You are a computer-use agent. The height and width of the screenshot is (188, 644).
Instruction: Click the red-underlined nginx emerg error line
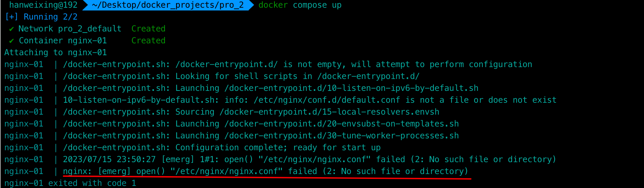coord(265,171)
